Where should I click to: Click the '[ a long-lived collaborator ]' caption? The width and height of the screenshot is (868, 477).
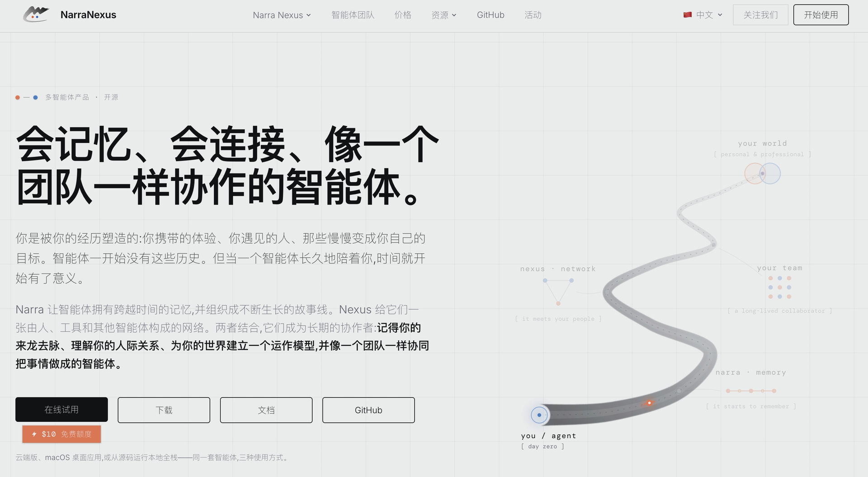(780, 311)
